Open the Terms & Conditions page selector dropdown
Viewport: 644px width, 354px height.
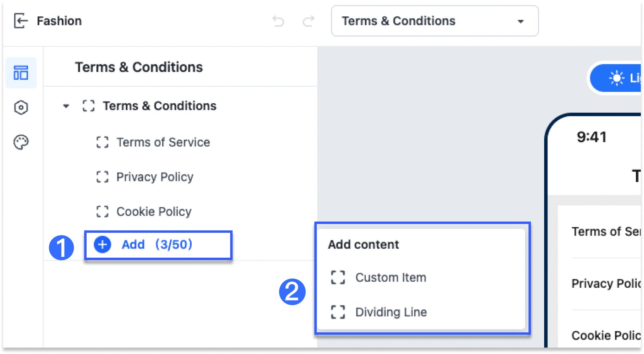(434, 21)
